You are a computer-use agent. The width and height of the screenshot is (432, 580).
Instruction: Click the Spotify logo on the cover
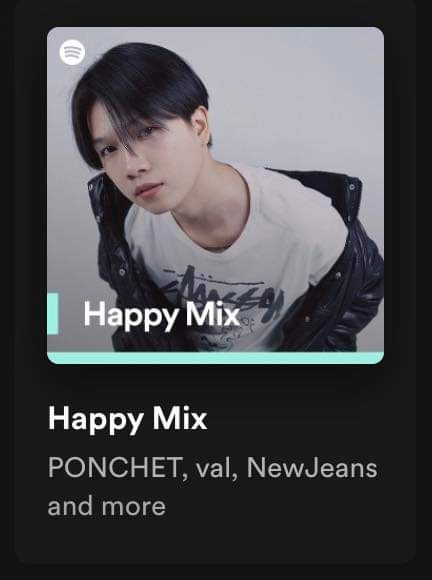(x=72, y=53)
